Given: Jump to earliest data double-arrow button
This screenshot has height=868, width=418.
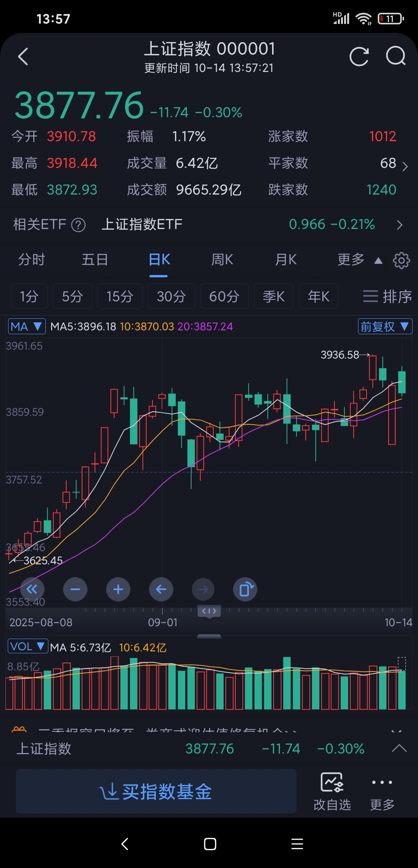Looking at the screenshot, I should click(32, 589).
